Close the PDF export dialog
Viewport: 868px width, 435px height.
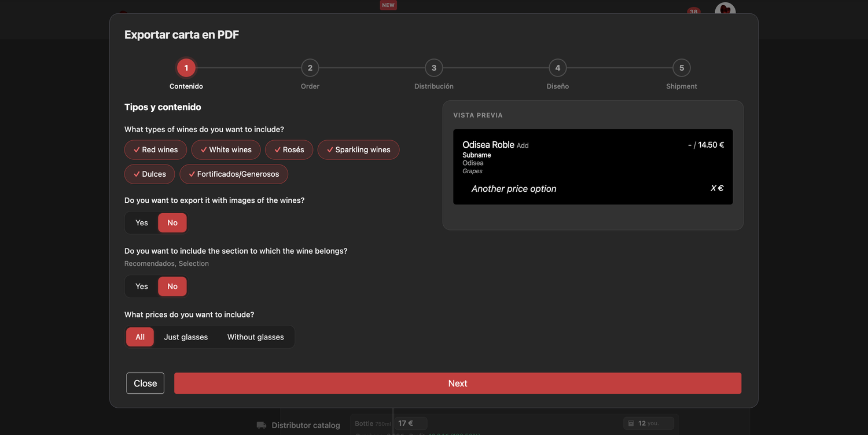145,383
